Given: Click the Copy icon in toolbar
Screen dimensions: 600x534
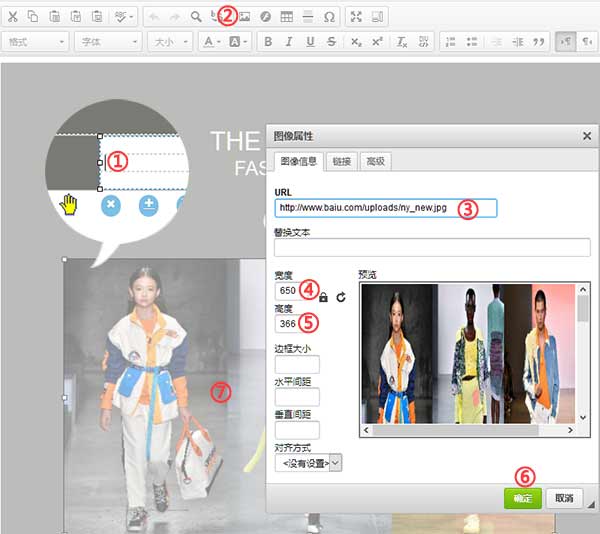Looking at the screenshot, I should [x=33, y=16].
